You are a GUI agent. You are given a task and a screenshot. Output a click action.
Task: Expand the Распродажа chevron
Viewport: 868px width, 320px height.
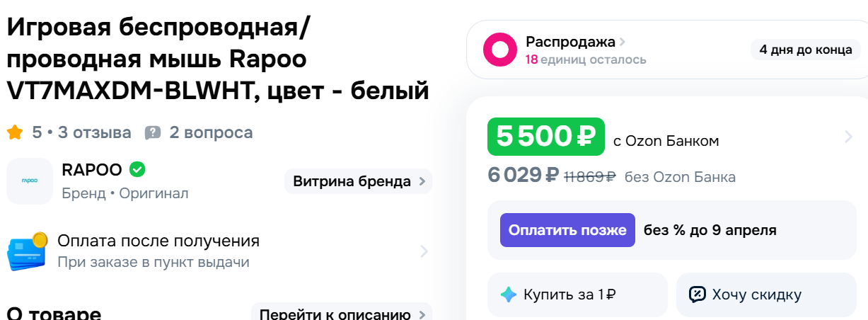(623, 42)
